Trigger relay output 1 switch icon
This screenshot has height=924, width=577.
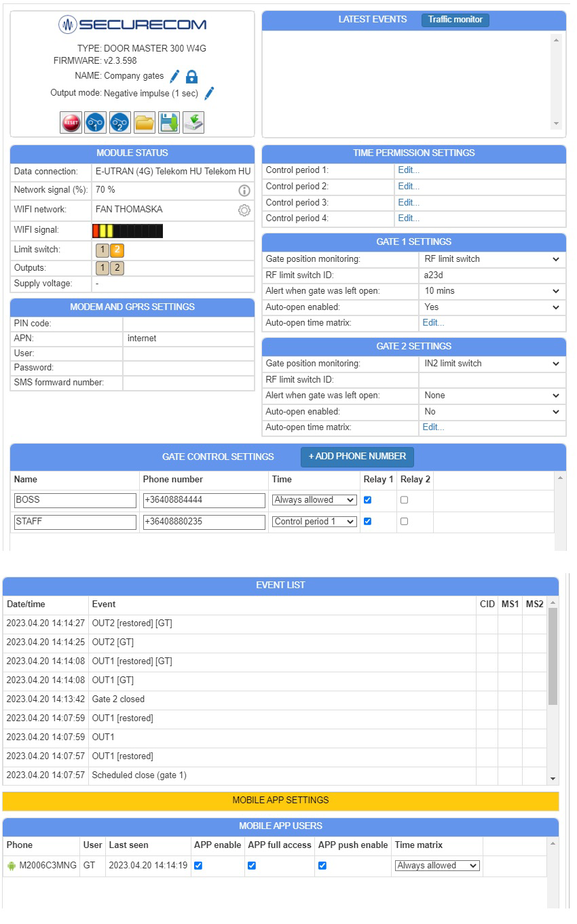click(96, 122)
